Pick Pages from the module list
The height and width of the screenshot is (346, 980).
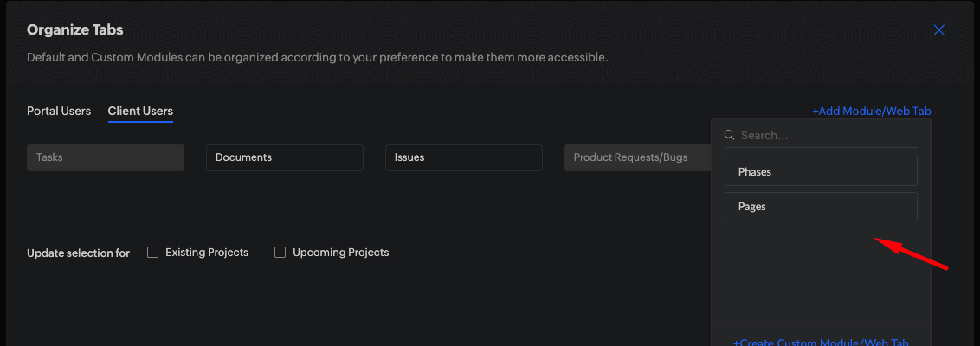[821, 207]
